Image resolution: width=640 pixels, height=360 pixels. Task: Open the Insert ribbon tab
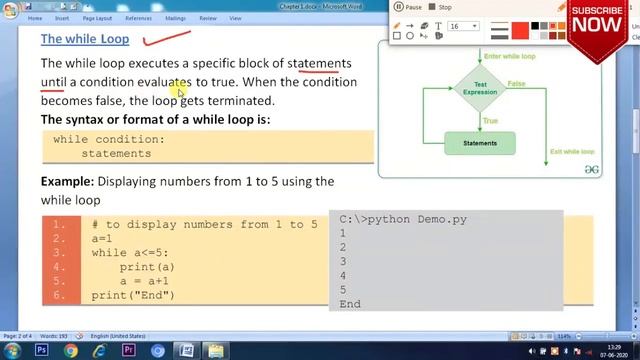(x=62, y=18)
